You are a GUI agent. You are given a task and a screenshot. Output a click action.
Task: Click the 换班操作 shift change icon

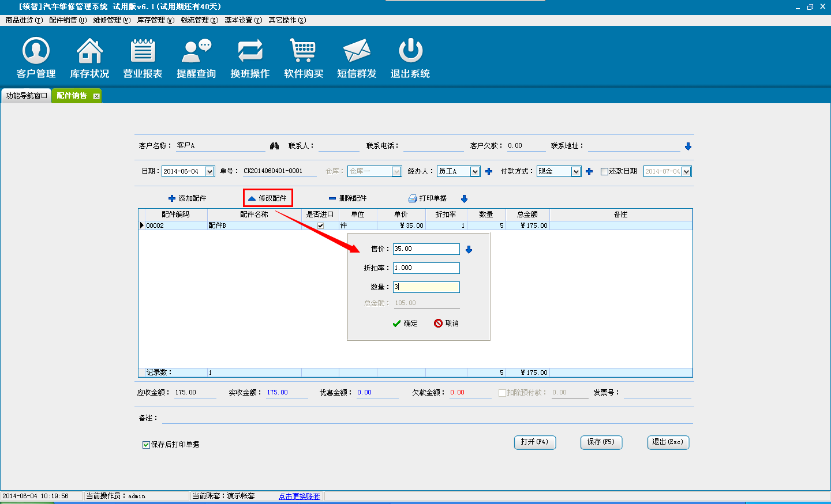[x=250, y=51]
